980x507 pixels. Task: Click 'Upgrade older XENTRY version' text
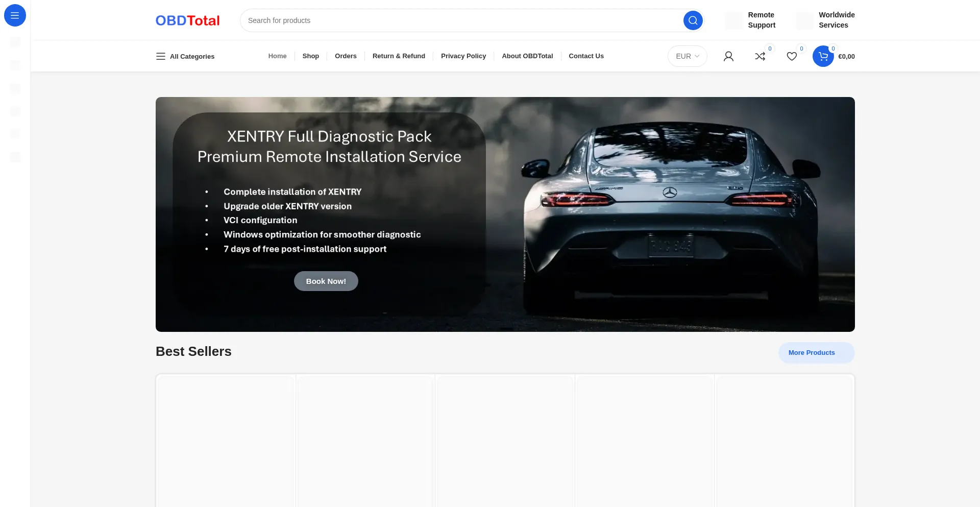287,206
